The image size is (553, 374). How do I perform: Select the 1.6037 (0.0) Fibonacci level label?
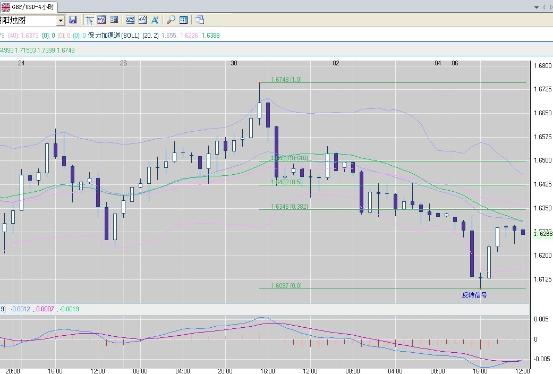click(x=286, y=285)
